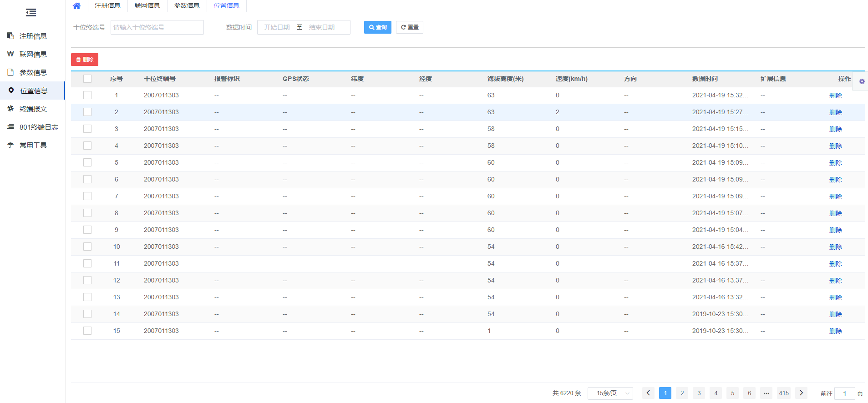Go to page 3
Image resolution: width=868 pixels, height=403 pixels.
(699, 393)
